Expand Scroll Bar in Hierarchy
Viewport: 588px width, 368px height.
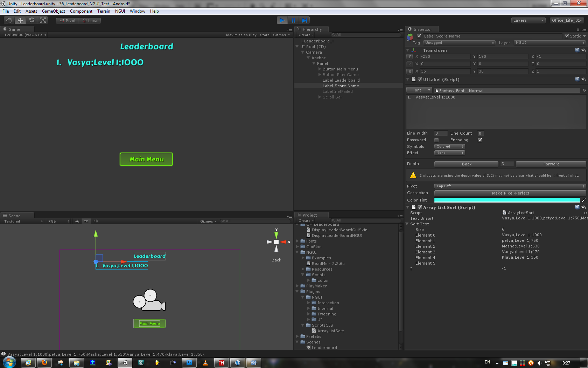[320, 97]
